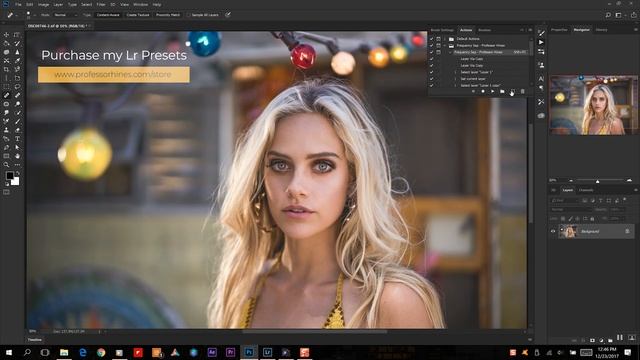The image size is (640, 360).
Task: Open the Window menu
Action: point(141,4)
